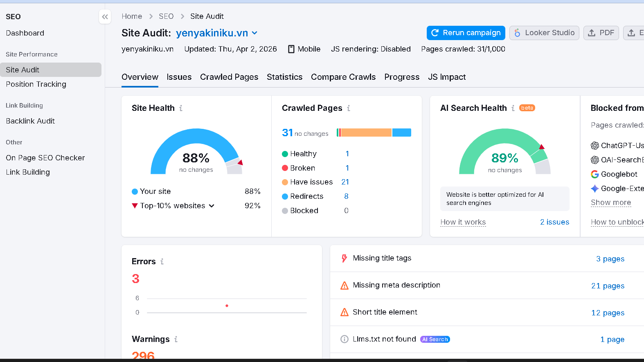Open the Statistics tab

[x=285, y=77]
